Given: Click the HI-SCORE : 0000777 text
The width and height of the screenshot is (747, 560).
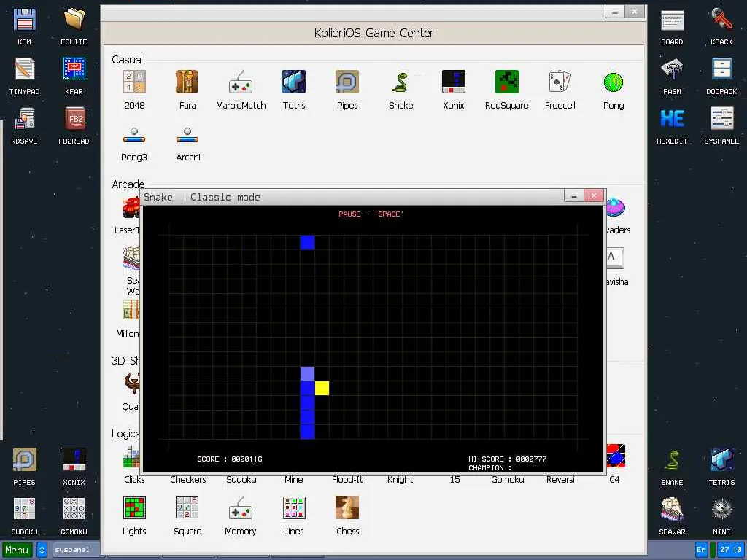Looking at the screenshot, I should click(x=508, y=459).
